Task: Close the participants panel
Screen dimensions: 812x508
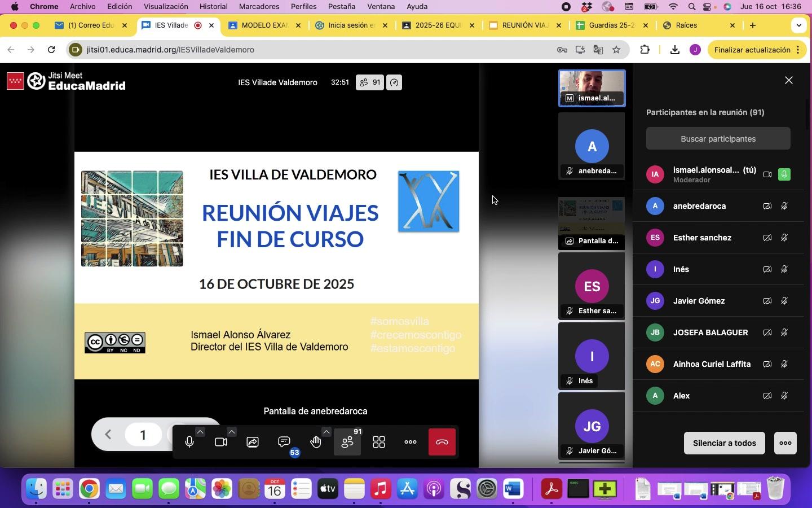Action: point(789,81)
